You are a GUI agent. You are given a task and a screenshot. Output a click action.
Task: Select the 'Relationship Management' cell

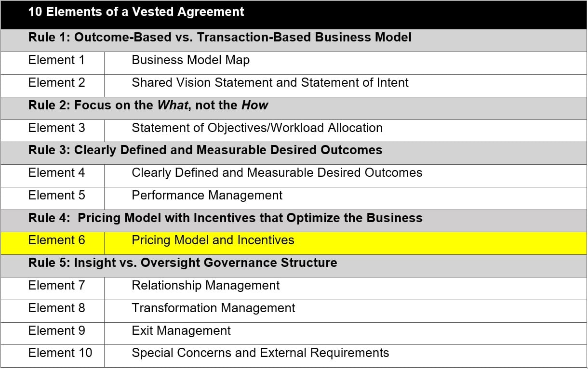205,286
